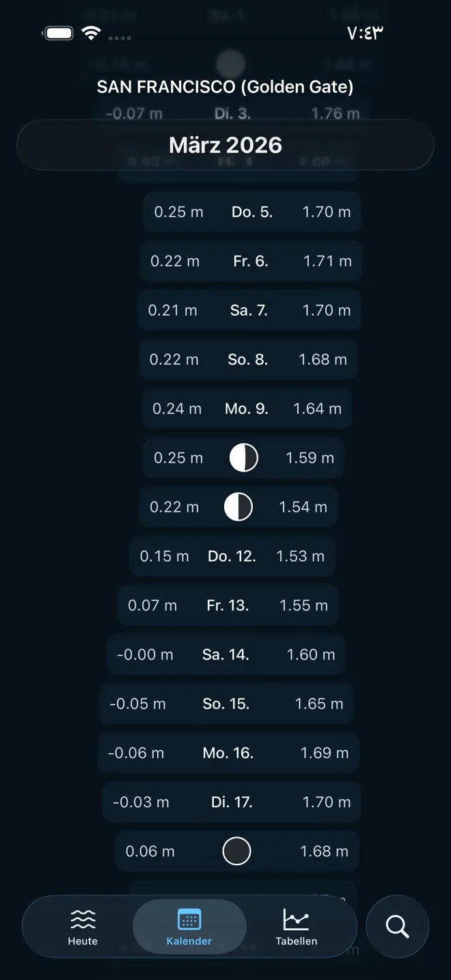The width and height of the screenshot is (451, 980).
Task: Open the Di. 17. tide row
Action: point(232,802)
